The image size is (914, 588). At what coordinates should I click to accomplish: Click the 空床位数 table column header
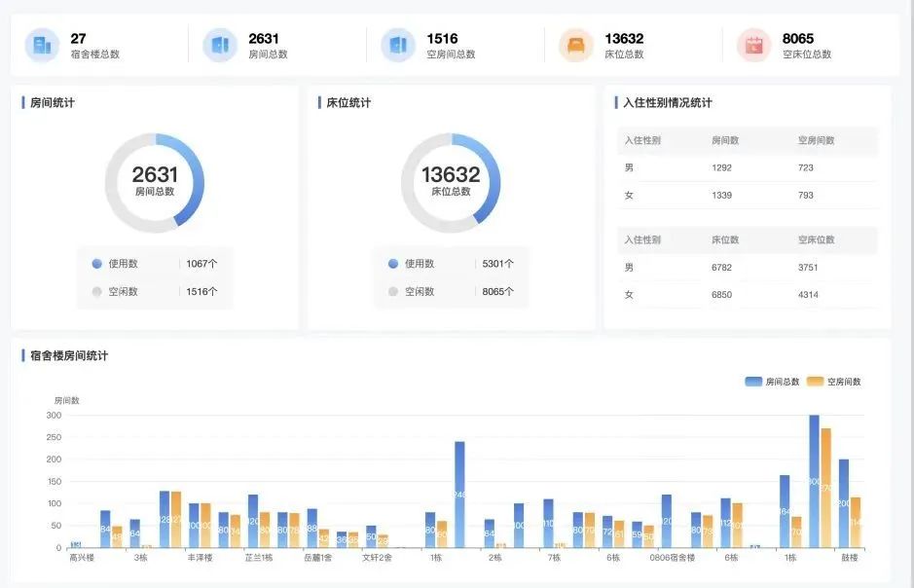(x=815, y=239)
